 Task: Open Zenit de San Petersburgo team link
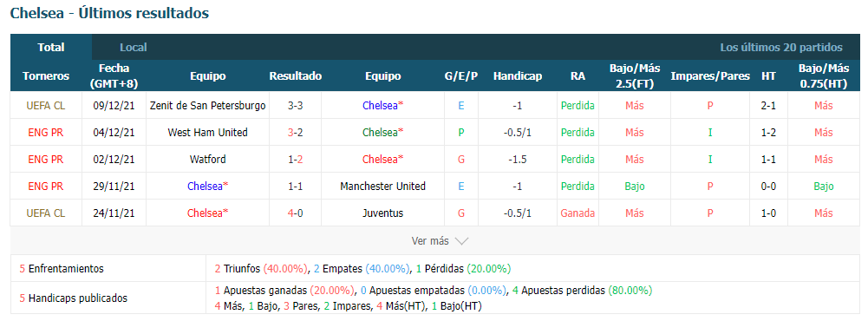(x=207, y=106)
